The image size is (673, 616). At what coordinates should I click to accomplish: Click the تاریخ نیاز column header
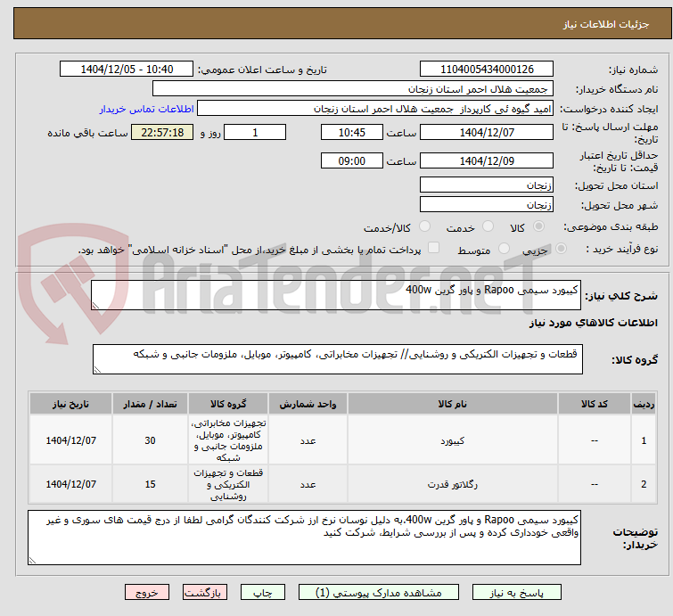tap(70, 404)
